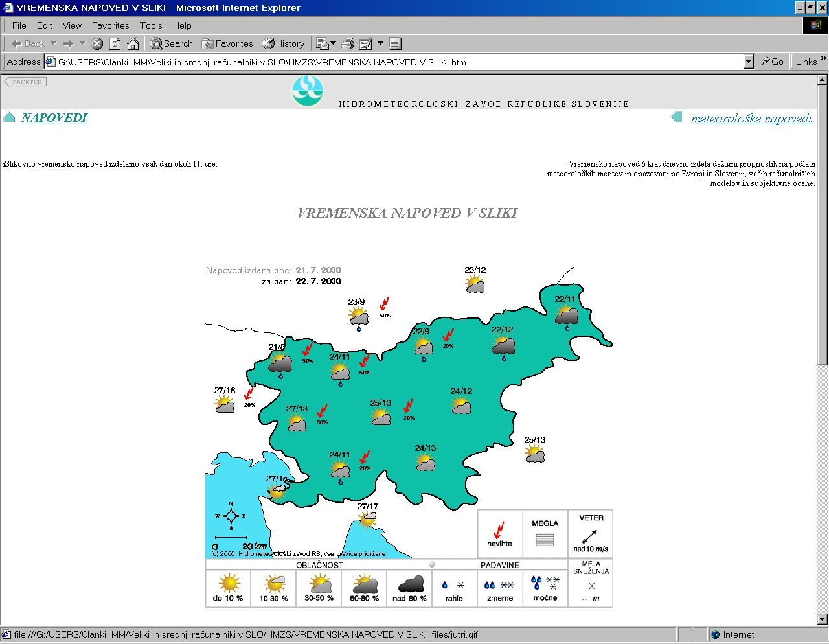Click the 22/12 dark cloud icon

tap(503, 345)
